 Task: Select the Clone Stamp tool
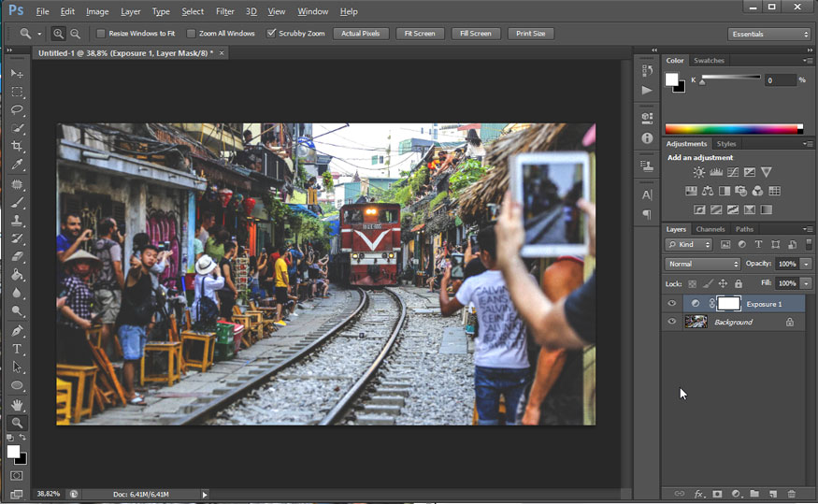point(17,221)
